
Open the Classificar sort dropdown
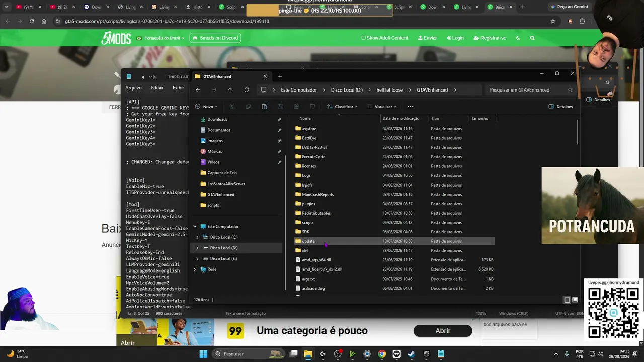coord(342,107)
